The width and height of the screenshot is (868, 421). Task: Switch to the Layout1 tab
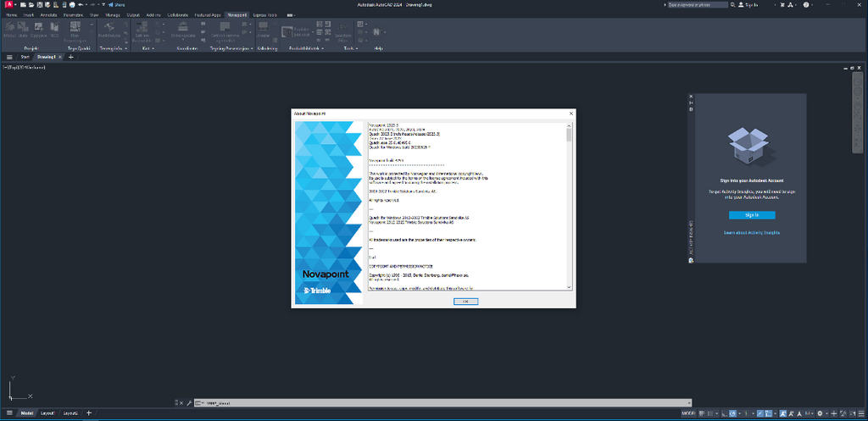point(48,413)
